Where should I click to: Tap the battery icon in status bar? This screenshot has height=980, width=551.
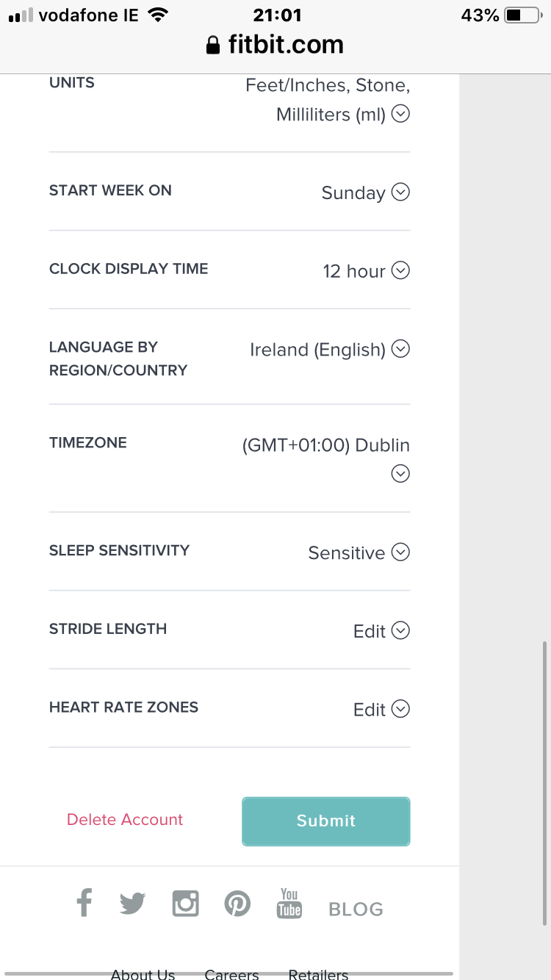point(522,15)
